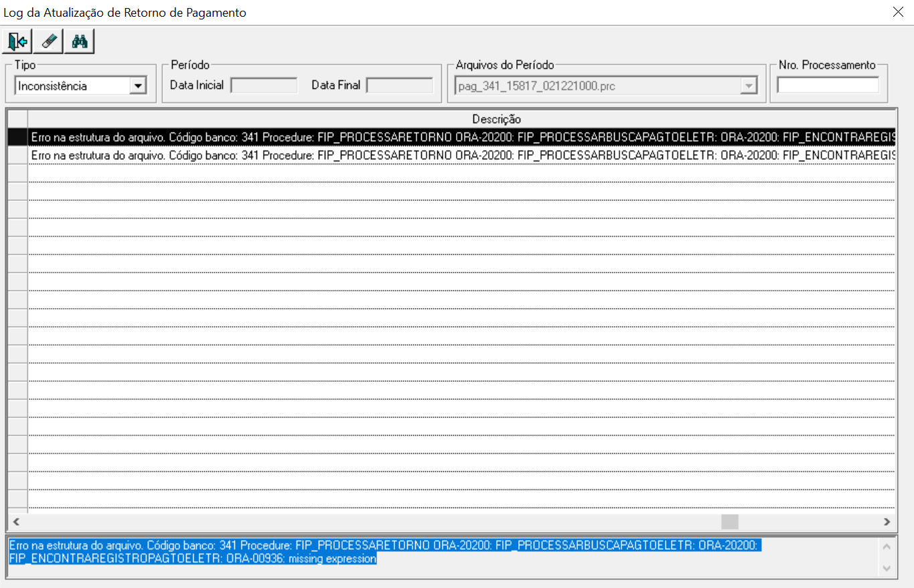Image resolution: width=914 pixels, height=588 pixels.
Task: Click the horizontal scrollbar left arrow
Action: coord(16,522)
